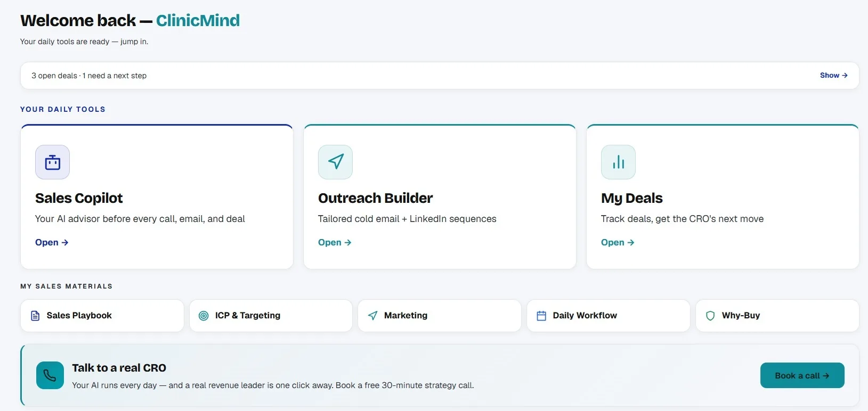Open the My Deals tool link
Viewport: 868px width, 411px height.
618,242
